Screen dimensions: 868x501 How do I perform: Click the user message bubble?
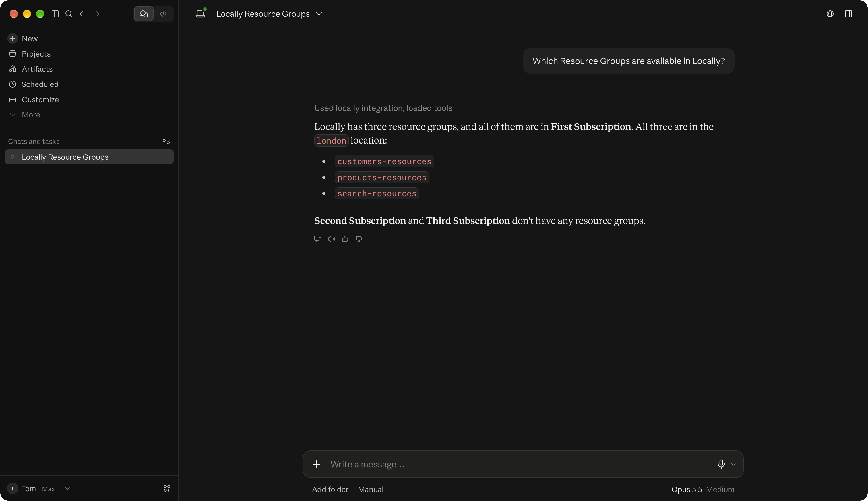(629, 61)
